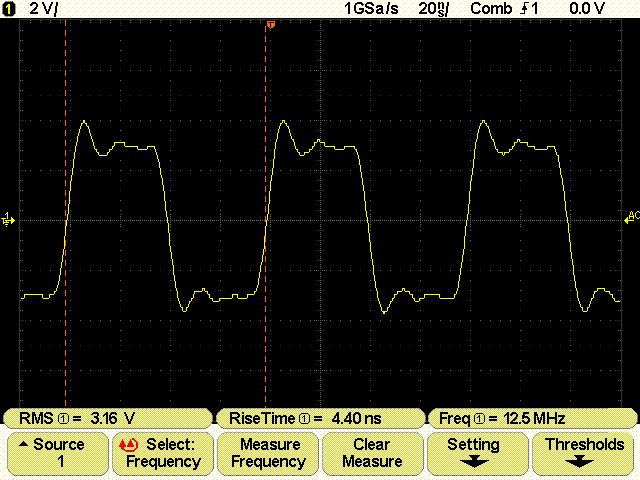Click the channel 1 ground level marker
The width and height of the screenshot is (640, 480).
8,220
